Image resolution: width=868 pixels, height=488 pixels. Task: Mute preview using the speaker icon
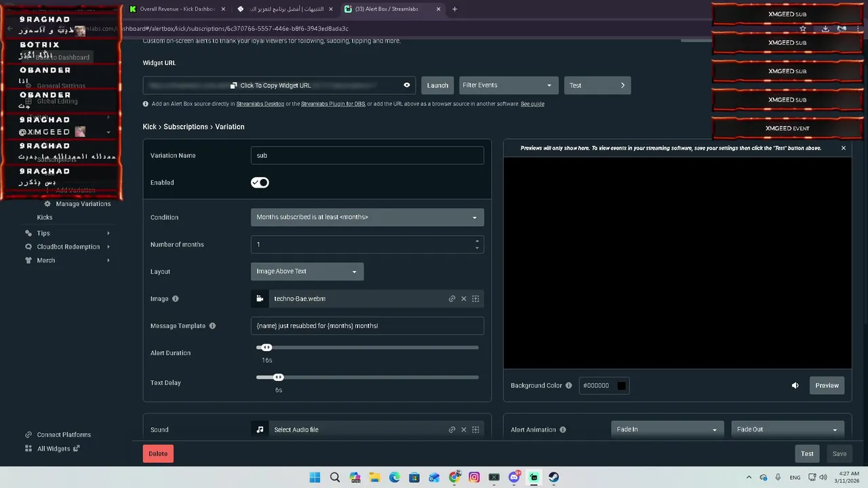click(795, 386)
